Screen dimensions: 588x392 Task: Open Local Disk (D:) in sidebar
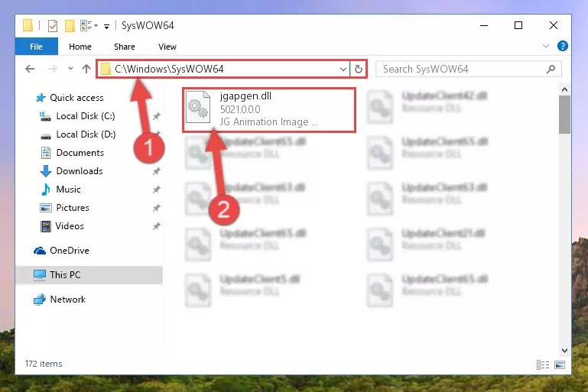[86, 134]
